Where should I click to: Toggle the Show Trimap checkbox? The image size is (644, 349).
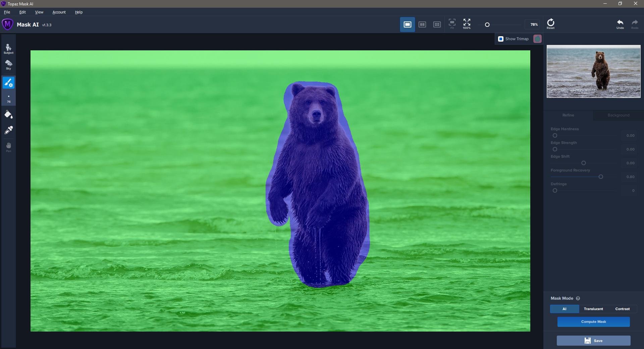tap(501, 39)
